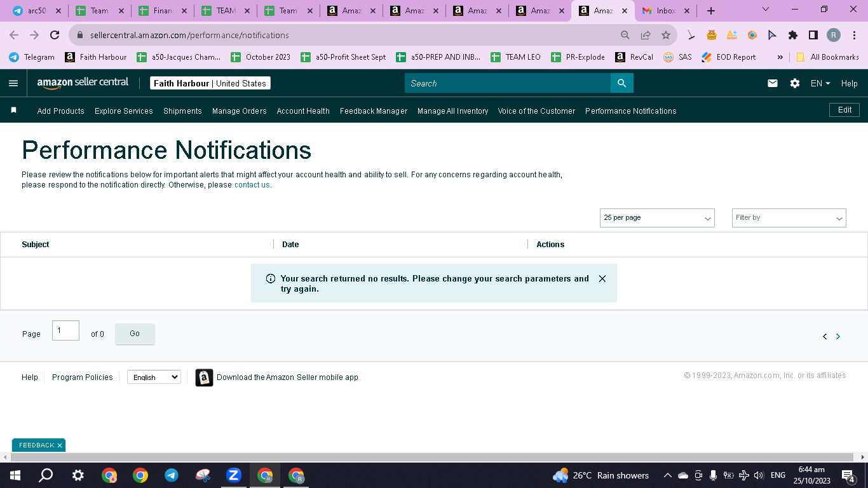Click the browser back arrow
This screenshot has width=868, height=488.
click(x=14, y=36)
